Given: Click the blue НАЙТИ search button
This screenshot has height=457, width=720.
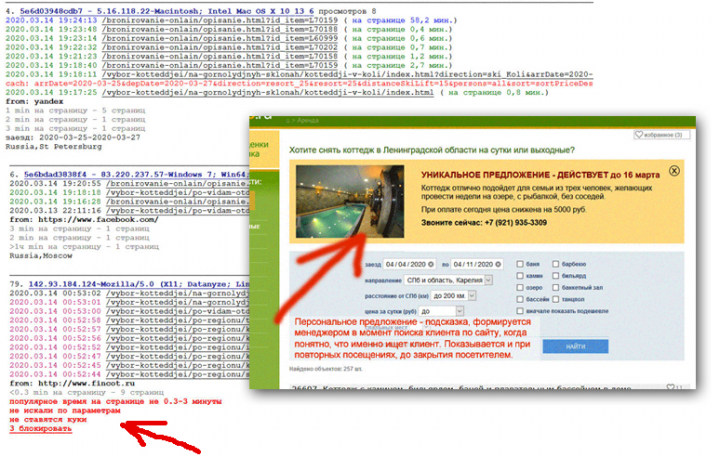Looking at the screenshot, I should [575, 346].
